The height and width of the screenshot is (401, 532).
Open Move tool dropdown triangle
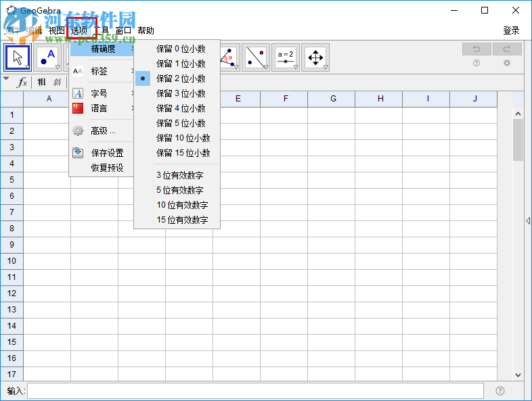[x=28, y=67]
